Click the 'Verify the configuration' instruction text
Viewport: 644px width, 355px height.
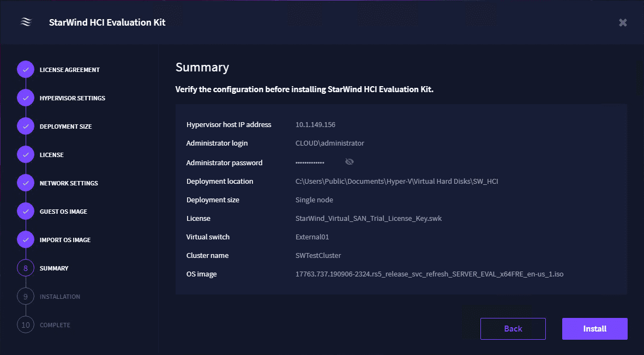(304, 89)
